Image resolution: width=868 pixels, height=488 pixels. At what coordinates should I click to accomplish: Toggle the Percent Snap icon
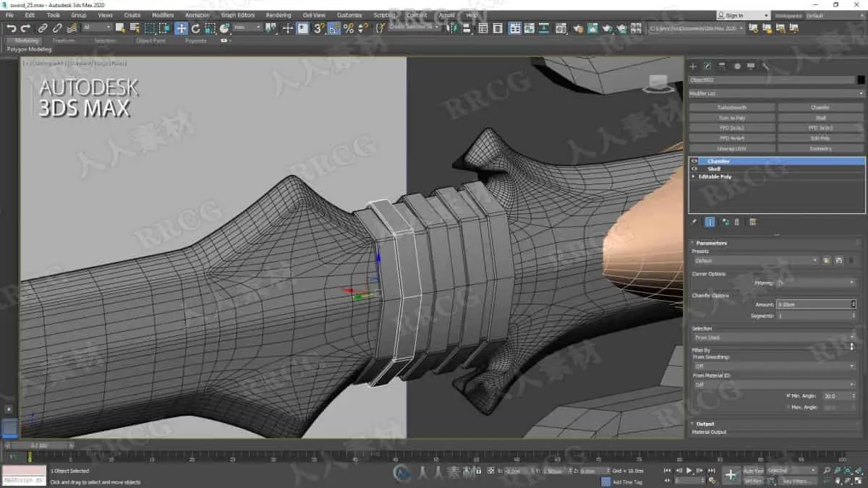click(x=349, y=28)
